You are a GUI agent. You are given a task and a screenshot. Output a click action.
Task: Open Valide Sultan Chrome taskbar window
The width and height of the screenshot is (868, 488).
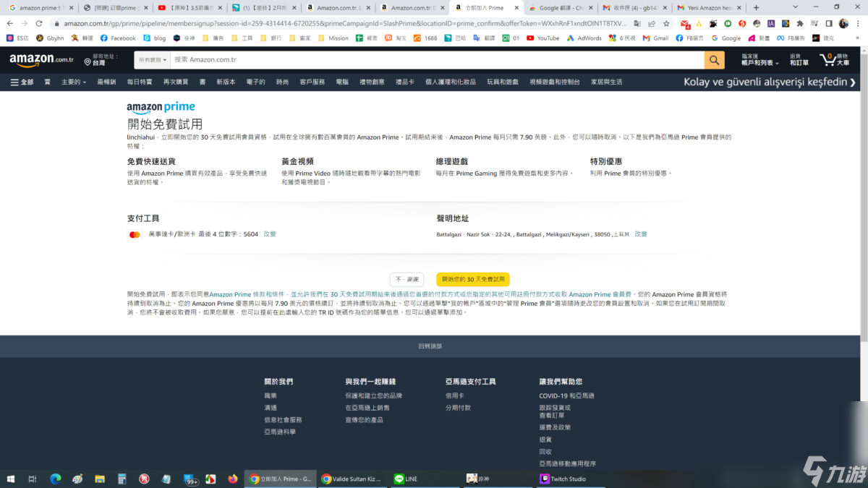pos(352,479)
